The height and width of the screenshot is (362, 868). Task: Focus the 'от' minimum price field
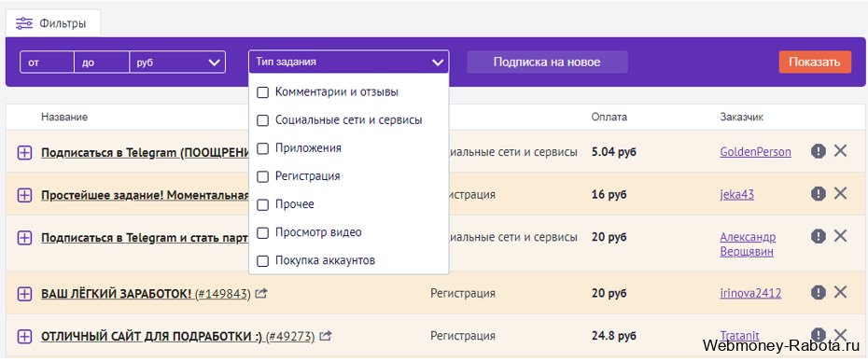47,62
